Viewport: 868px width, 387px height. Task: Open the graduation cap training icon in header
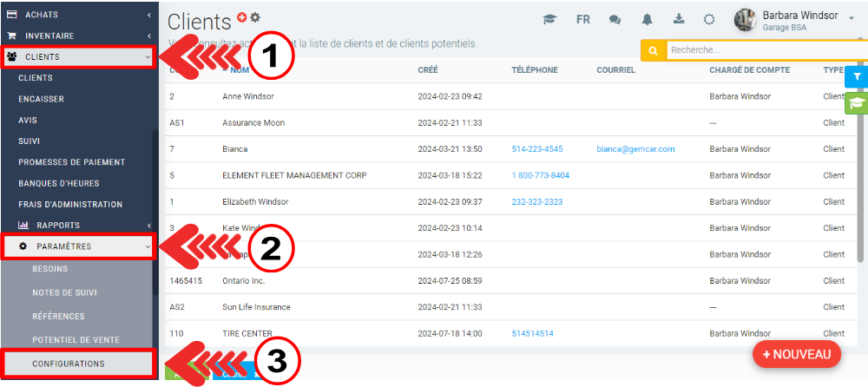[549, 19]
